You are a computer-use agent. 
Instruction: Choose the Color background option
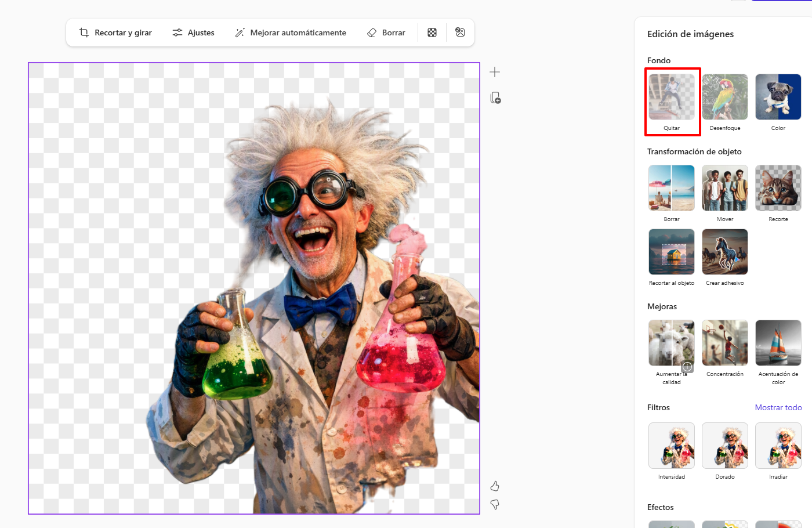pos(778,102)
